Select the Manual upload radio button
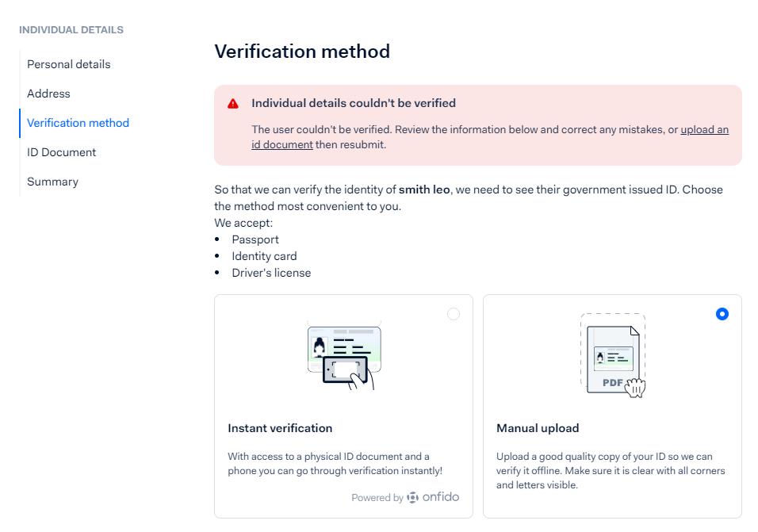 click(x=722, y=314)
